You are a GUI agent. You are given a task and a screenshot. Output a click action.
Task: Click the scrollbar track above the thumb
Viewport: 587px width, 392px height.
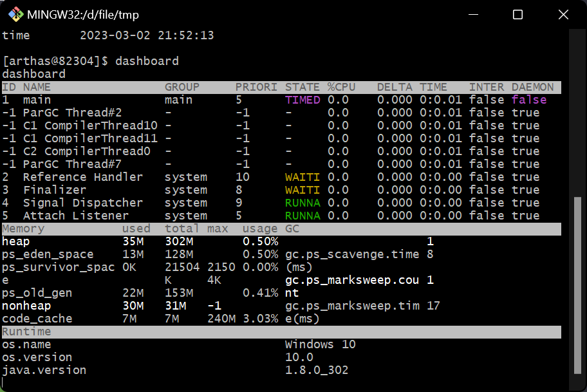[x=577, y=116]
